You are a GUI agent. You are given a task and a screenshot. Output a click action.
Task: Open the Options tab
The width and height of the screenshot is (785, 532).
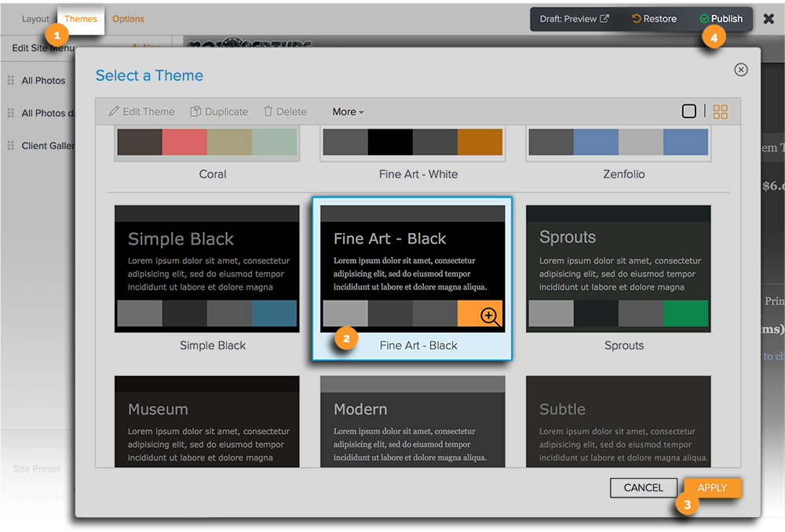[128, 19]
